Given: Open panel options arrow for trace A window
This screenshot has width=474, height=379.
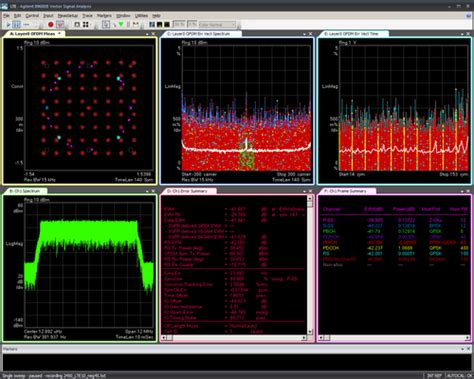Looking at the screenshot, I should click(x=147, y=34).
